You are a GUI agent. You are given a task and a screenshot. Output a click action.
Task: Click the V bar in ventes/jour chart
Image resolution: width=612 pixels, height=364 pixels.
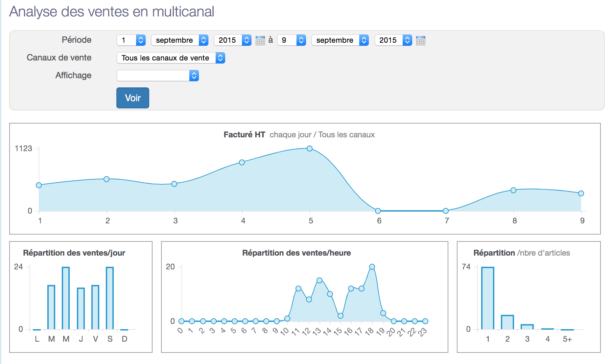pos(95,307)
